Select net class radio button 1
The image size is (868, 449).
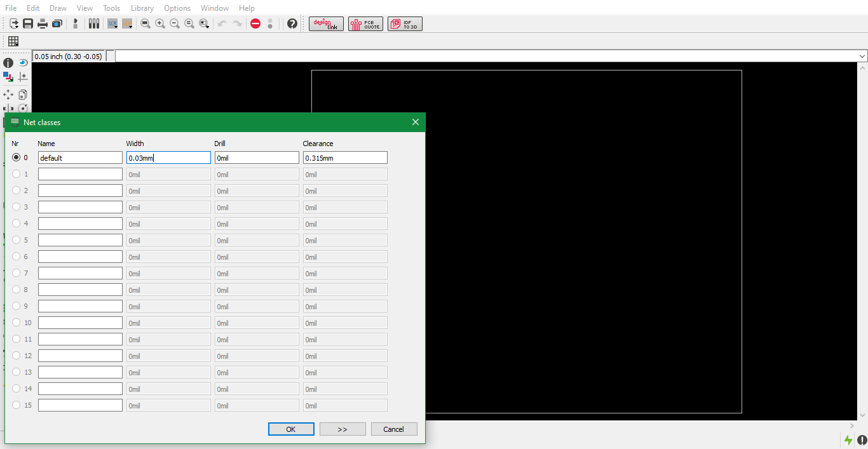coord(17,174)
